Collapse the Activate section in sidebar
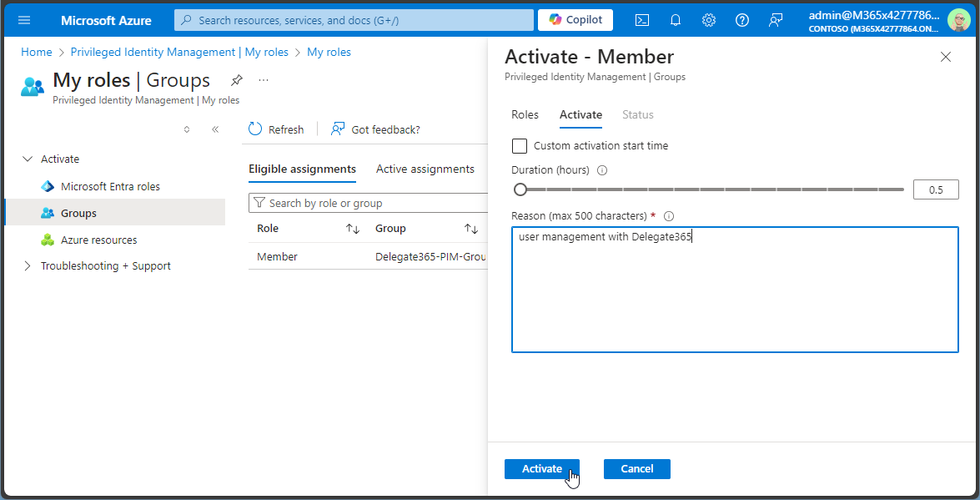The height and width of the screenshot is (500, 980). click(x=28, y=159)
